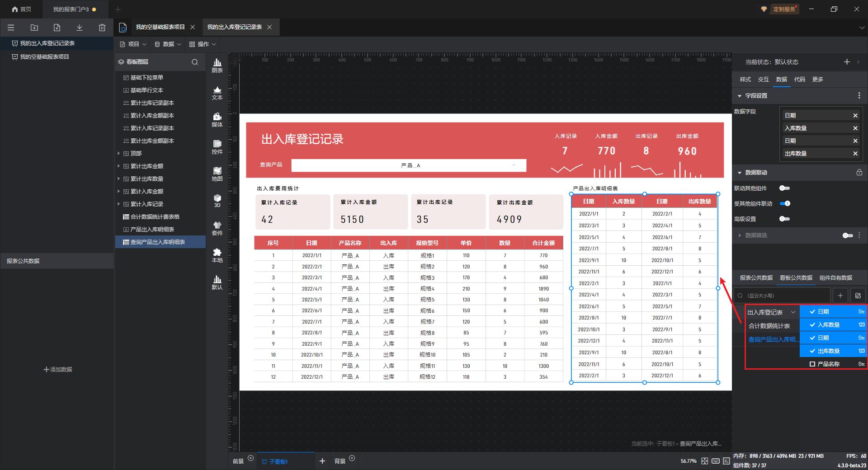Search layers with the magnifier icon

pyautogui.click(x=195, y=62)
